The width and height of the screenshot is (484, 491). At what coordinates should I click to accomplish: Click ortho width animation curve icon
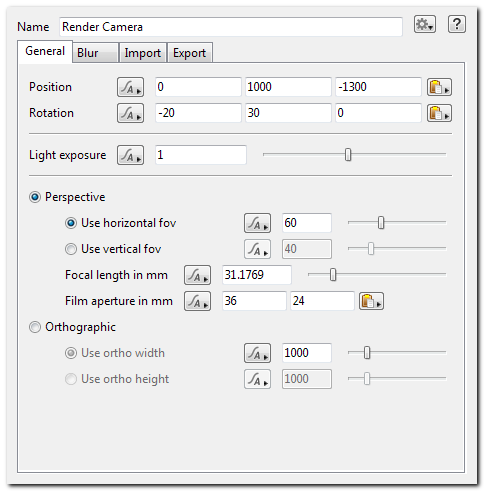coord(257,353)
